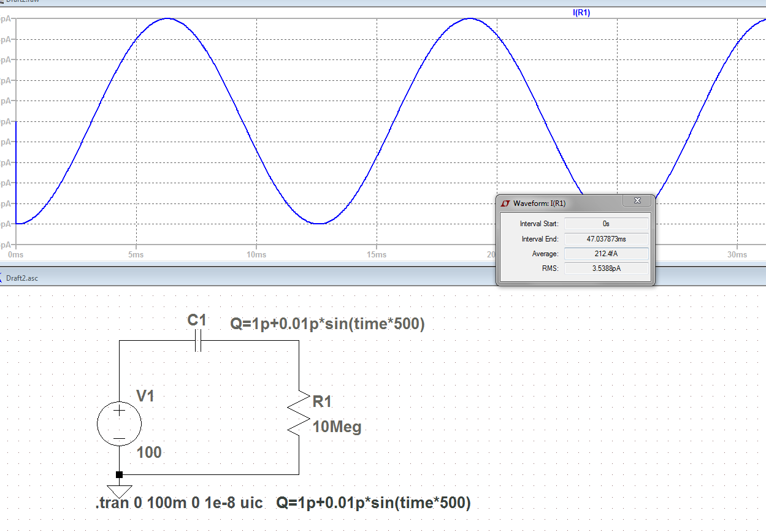The width and height of the screenshot is (766, 532).
Task: Click the 10ms time axis label
Action: point(256,254)
